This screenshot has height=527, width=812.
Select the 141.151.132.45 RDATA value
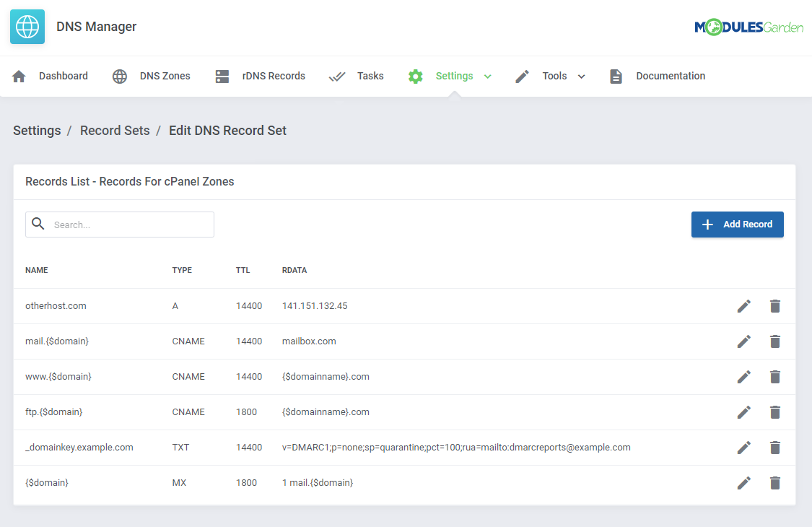point(315,306)
